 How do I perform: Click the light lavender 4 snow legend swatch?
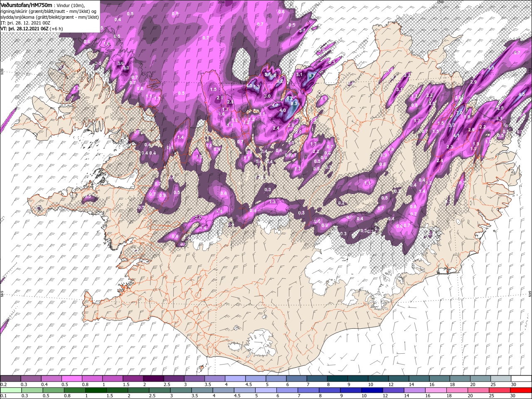235,379
